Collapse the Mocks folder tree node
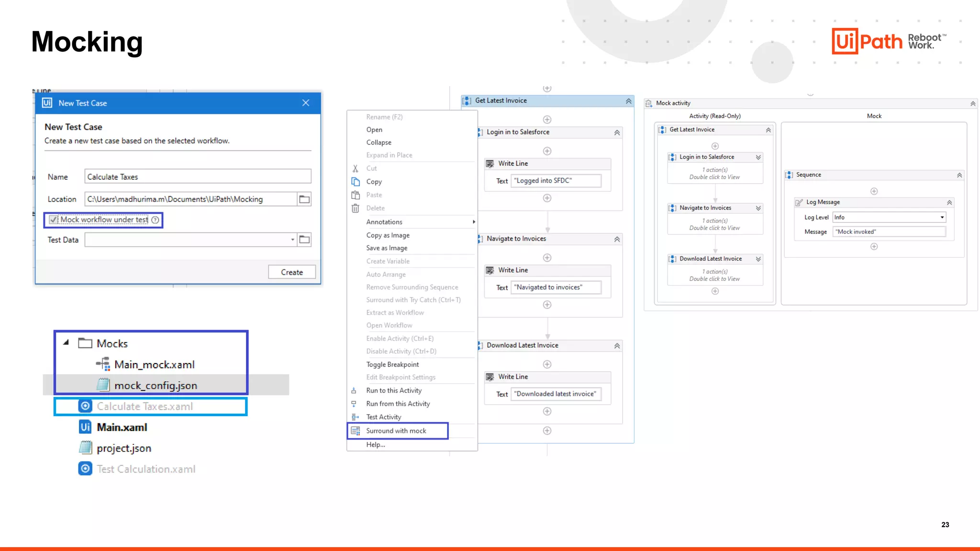Screen dimensions: 980x551 (66, 342)
